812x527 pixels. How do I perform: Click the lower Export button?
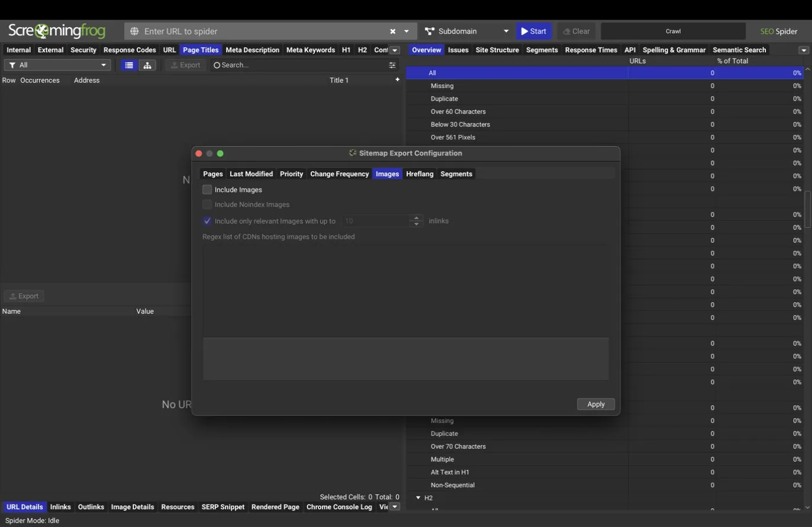(24, 296)
